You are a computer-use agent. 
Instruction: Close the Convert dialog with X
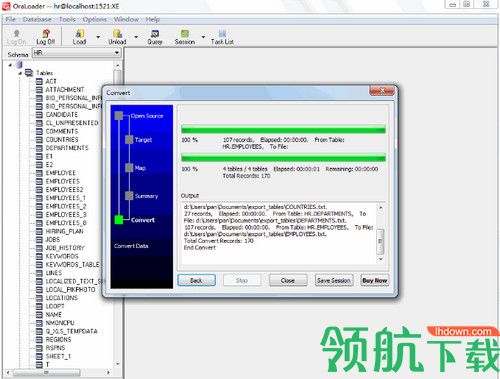pos(382,91)
